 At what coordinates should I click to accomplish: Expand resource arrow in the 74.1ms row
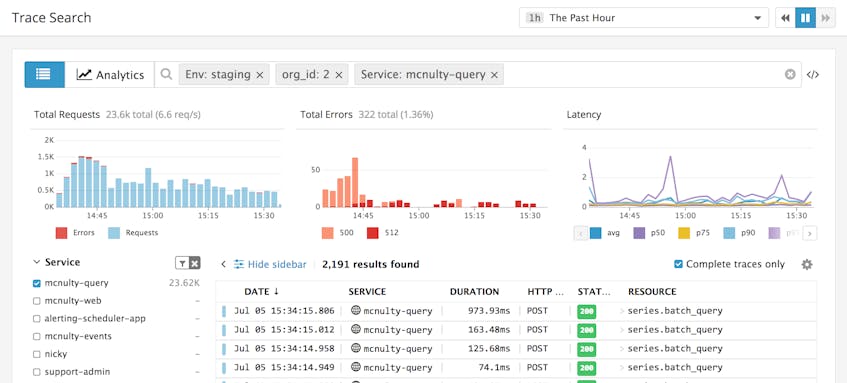tap(622, 367)
